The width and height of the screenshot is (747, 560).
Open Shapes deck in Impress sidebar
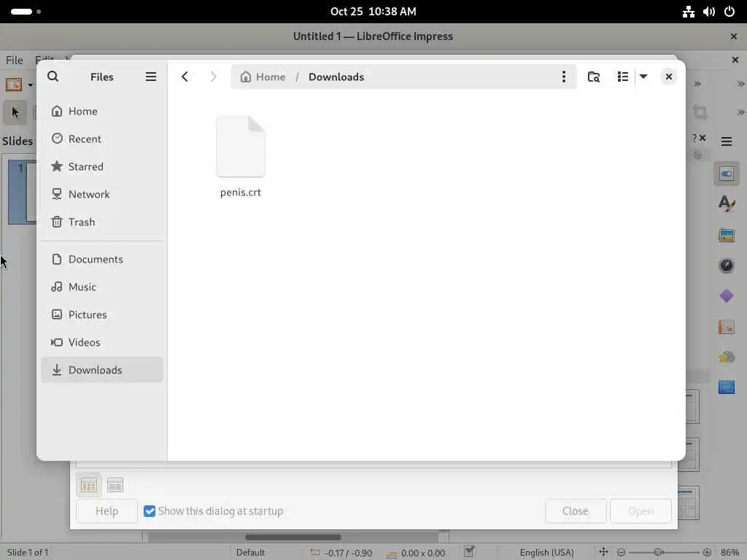(726, 296)
